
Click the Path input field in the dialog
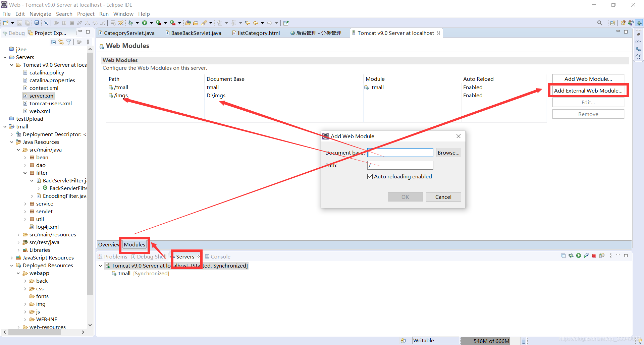[400, 165]
